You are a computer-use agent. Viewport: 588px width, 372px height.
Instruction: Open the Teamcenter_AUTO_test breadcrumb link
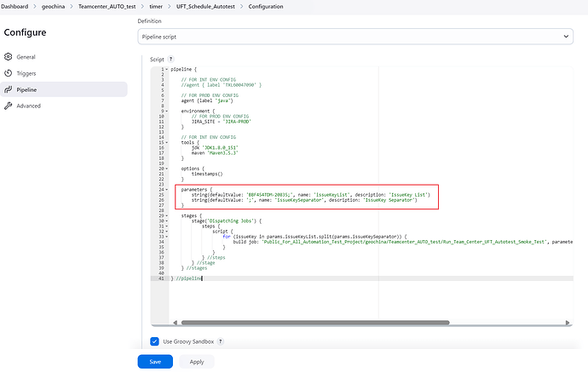[x=107, y=6]
